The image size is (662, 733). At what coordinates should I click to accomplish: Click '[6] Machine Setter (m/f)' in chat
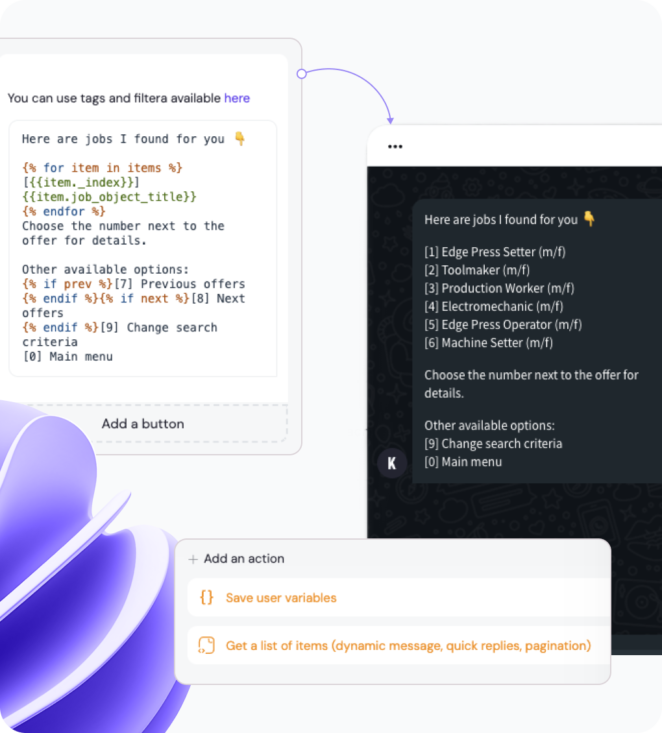[x=489, y=343]
